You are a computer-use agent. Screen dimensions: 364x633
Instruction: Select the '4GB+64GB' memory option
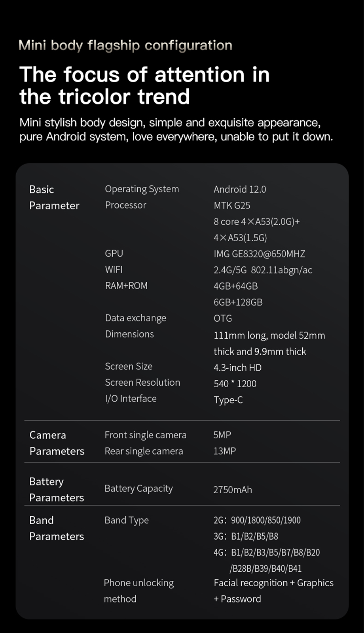click(235, 286)
